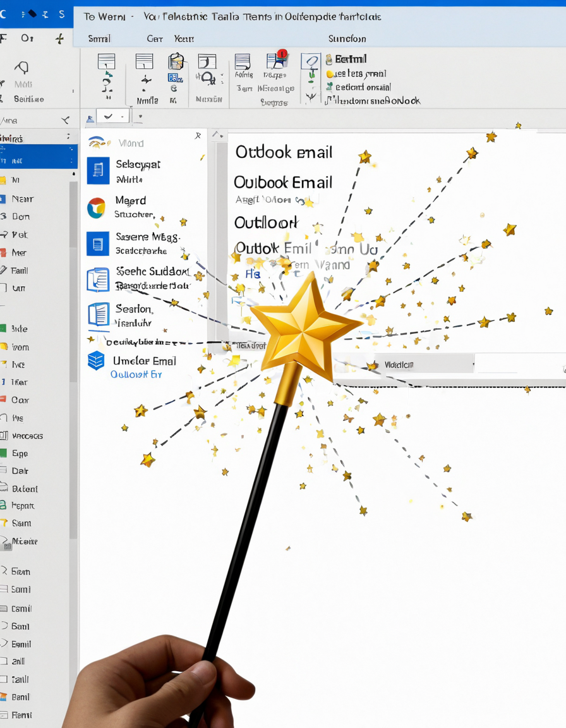Screen dimensions: 566x728
Task: Click the open-book icon beside "Searlon"
Action: pos(99,314)
